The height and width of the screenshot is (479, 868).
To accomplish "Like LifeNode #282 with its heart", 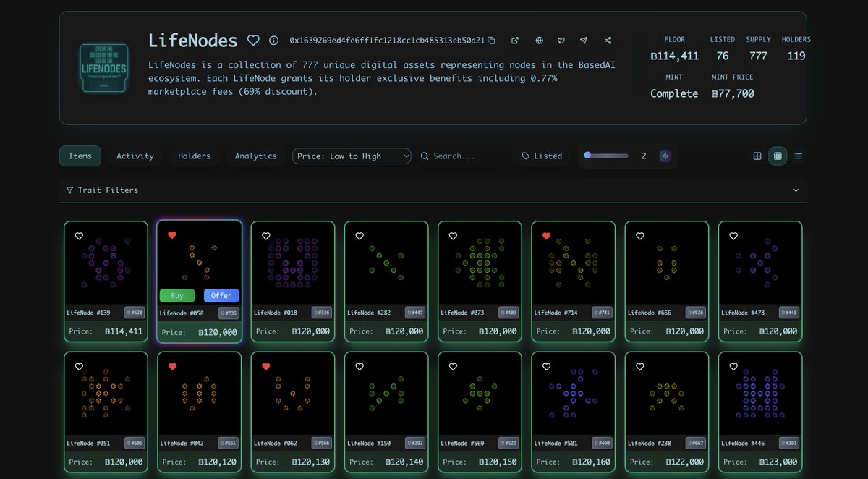I will click(x=359, y=236).
